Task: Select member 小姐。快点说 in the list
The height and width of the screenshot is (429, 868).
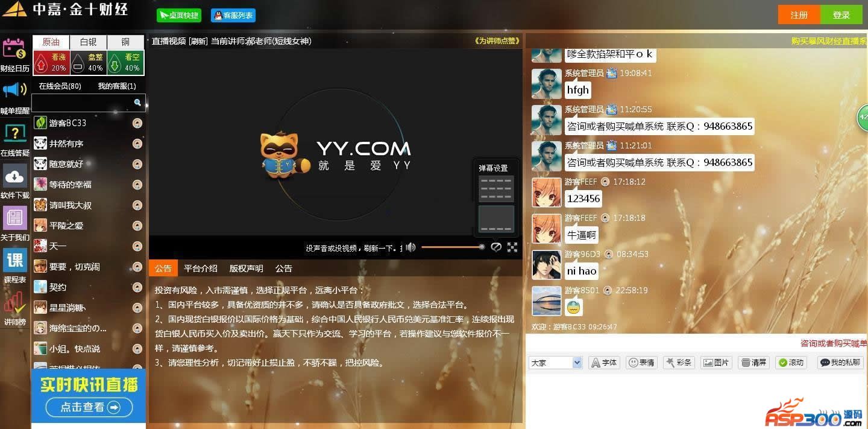Action: [x=88, y=349]
